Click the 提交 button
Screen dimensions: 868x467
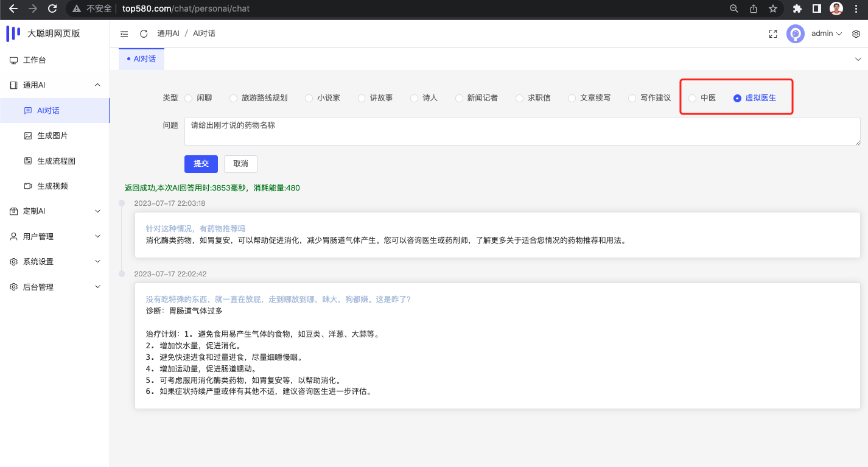pyautogui.click(x=201, y=164)
